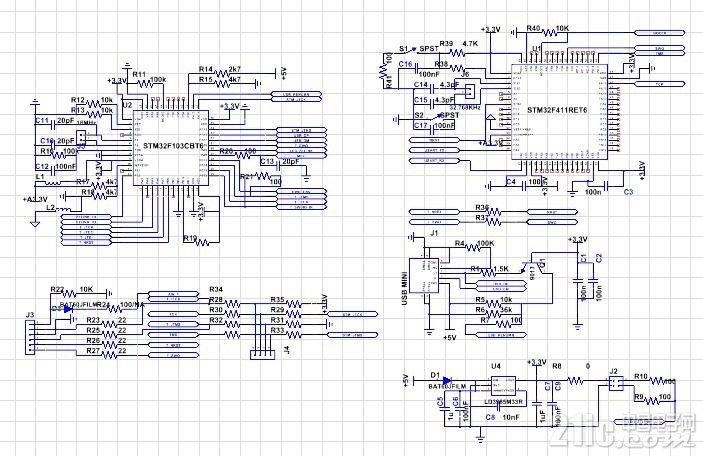Select the J3 header connector
Image resolution: width=703 pixels, height=456 pixels.
(30, 337)
